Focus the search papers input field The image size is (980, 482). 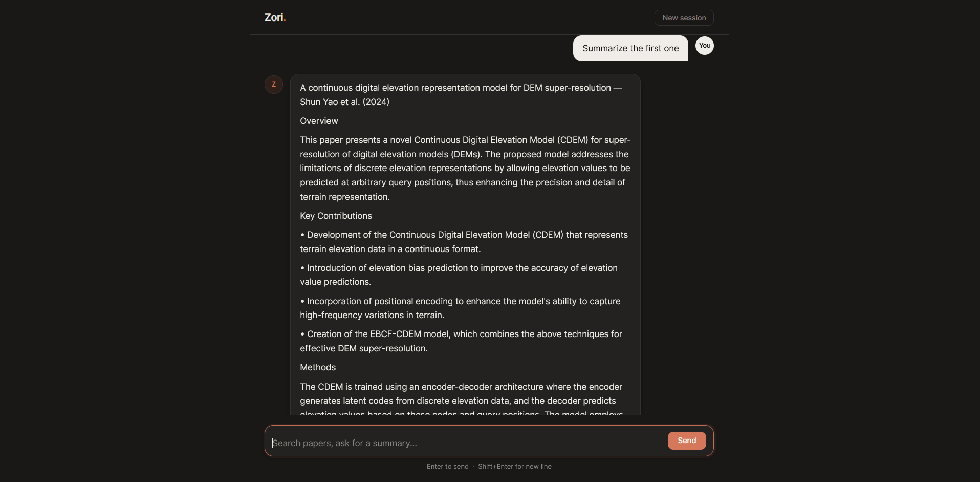coord(461,443)
